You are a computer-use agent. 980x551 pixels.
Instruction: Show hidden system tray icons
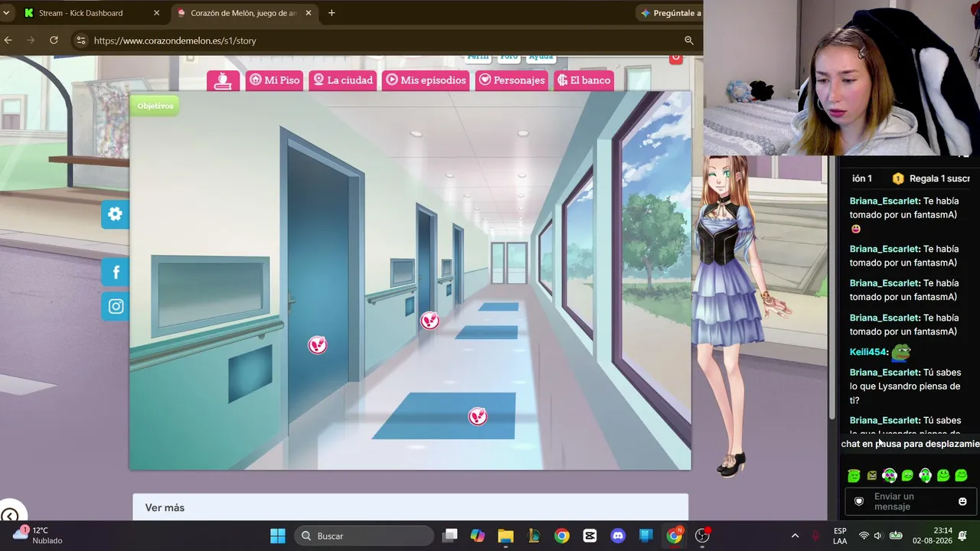(x=795, y=536)
